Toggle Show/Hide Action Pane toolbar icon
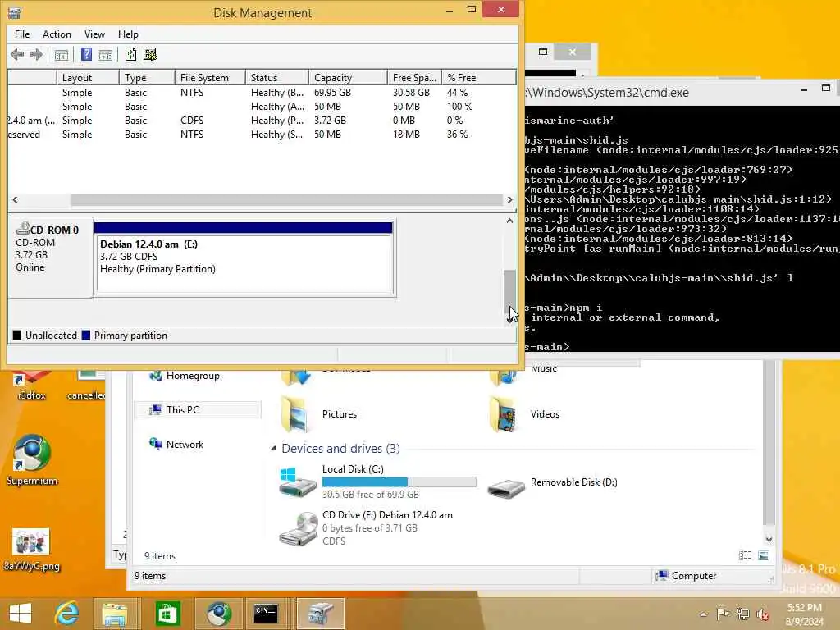The height and width of the screenshot is (630, 840). [106, 54]
